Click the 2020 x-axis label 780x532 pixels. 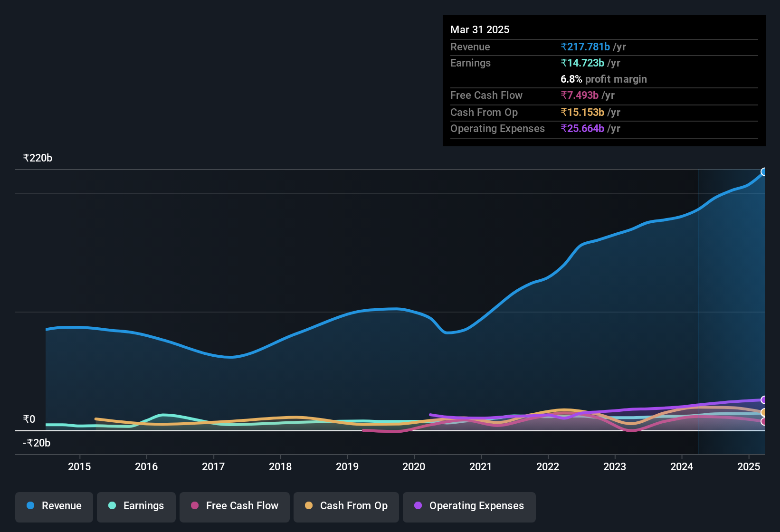pos(414,466)
